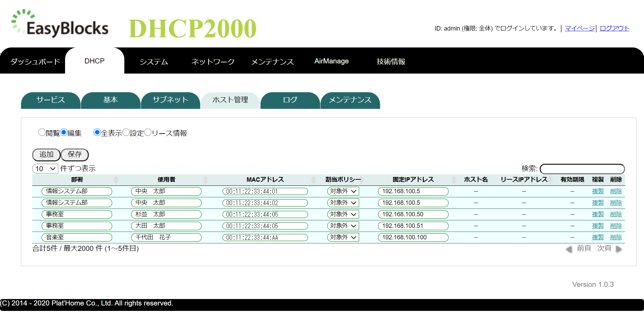Select the 全表示 radio button
Image resolution: width=644 pixels, height=317 pixels.
click(97, 132)
